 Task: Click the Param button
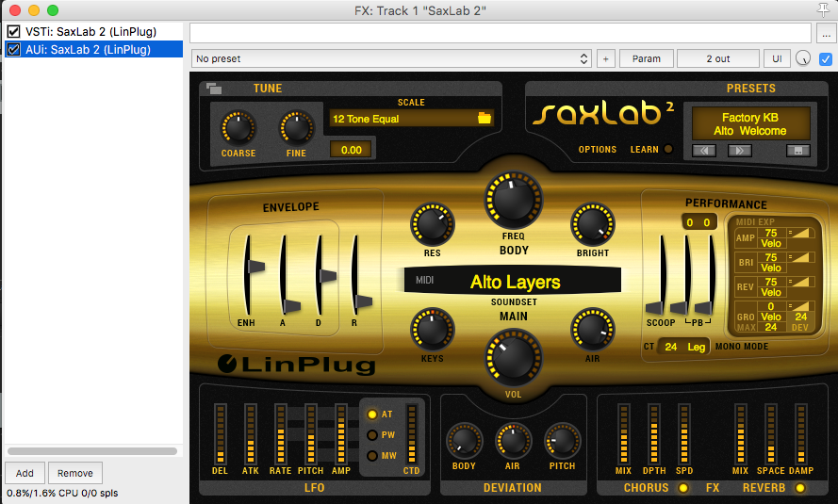pyautogui.click(x=646, y=58)
